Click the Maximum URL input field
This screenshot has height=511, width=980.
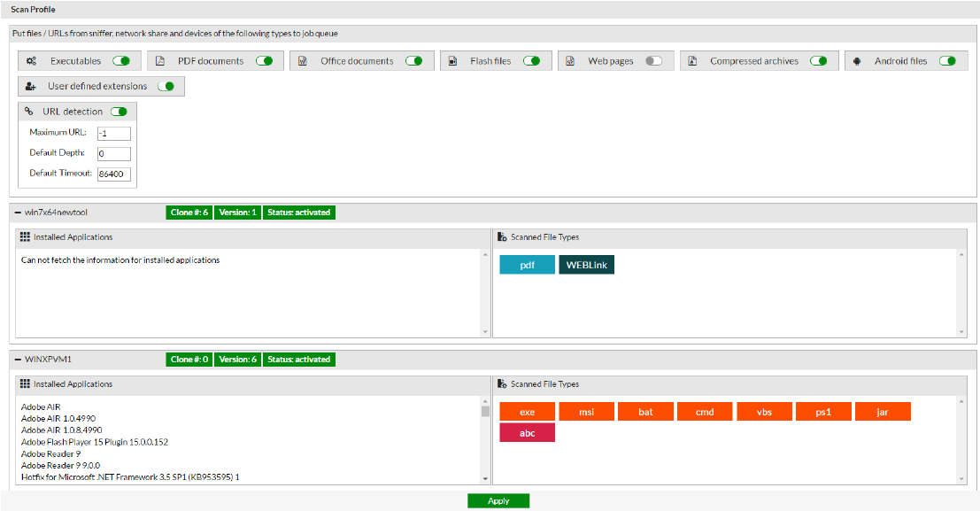pyautogui.click(x=113, y=133)
